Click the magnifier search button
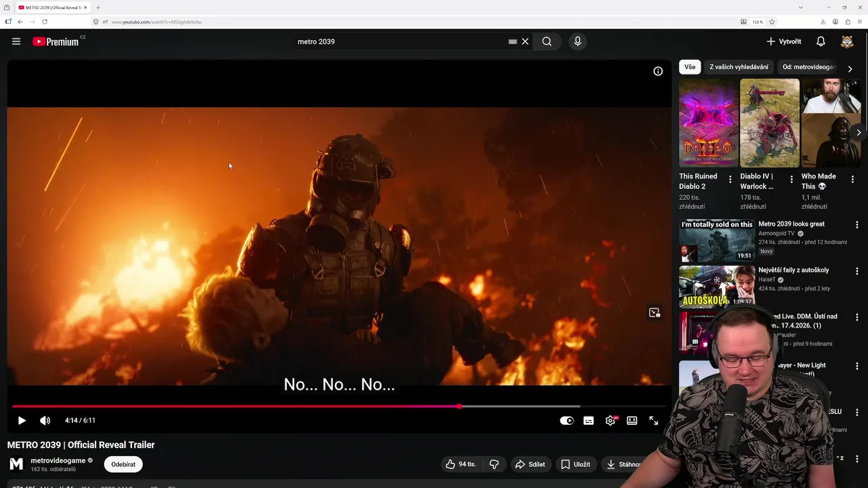868x488 pixels. point(547,41)
